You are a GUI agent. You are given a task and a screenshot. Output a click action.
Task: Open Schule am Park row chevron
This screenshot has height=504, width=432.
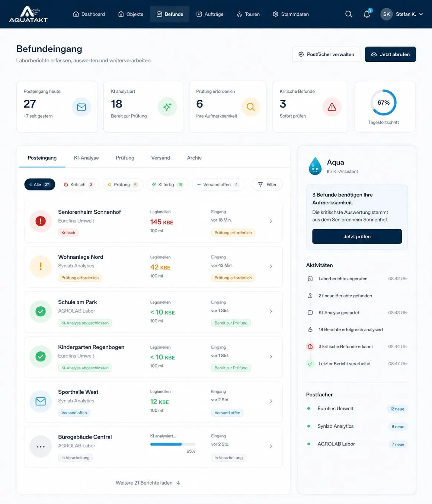point(271,311)
